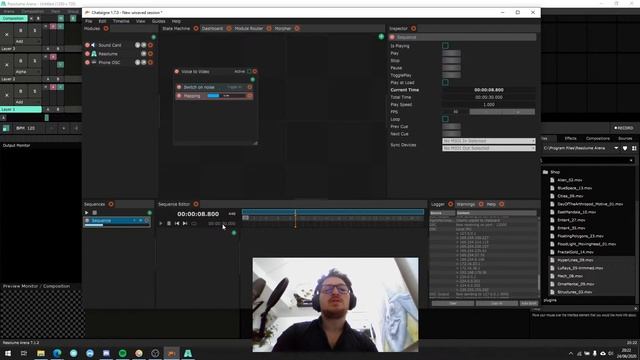This screenshot has width=640, height=360.
Task: Close the State Machine tab
Action: click(196, 29)
